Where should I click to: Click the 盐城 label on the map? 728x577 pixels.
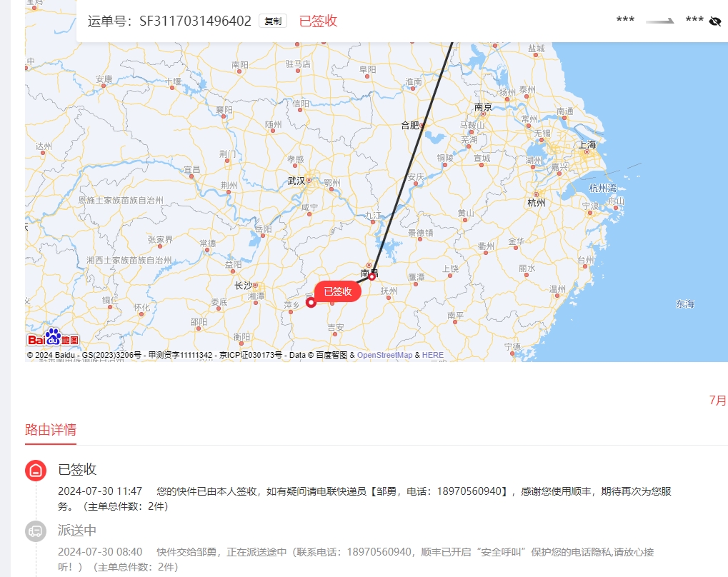pyautogui.click(x=537, y=49)
